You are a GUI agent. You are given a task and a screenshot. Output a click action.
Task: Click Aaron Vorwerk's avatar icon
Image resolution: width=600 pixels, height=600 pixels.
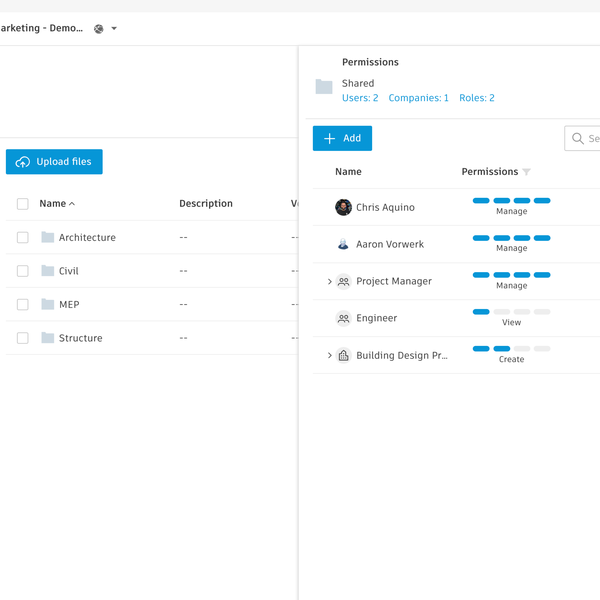tap(343, 244)
